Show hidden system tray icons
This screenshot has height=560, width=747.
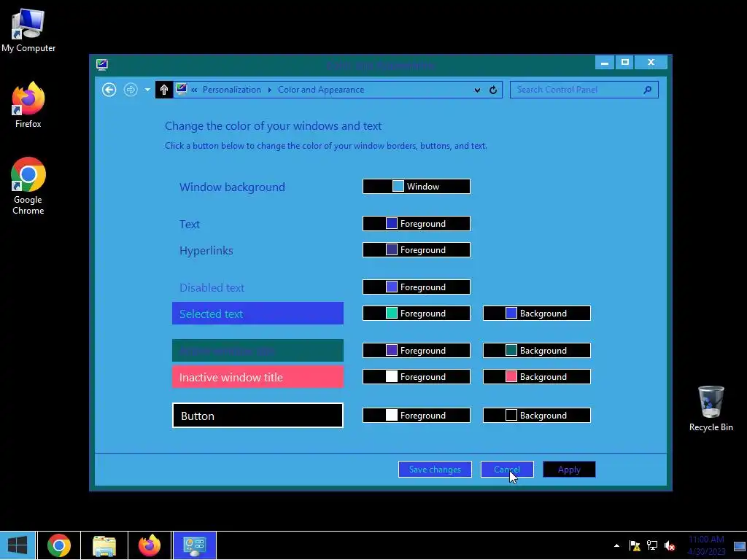616,545
